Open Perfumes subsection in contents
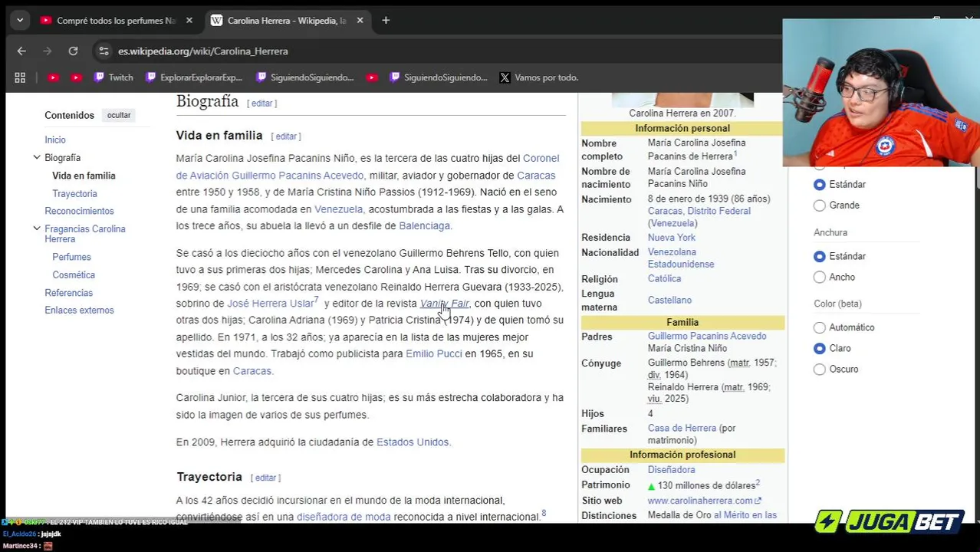Viewport: 980px width, 552px height. click(x=71, y=257)
